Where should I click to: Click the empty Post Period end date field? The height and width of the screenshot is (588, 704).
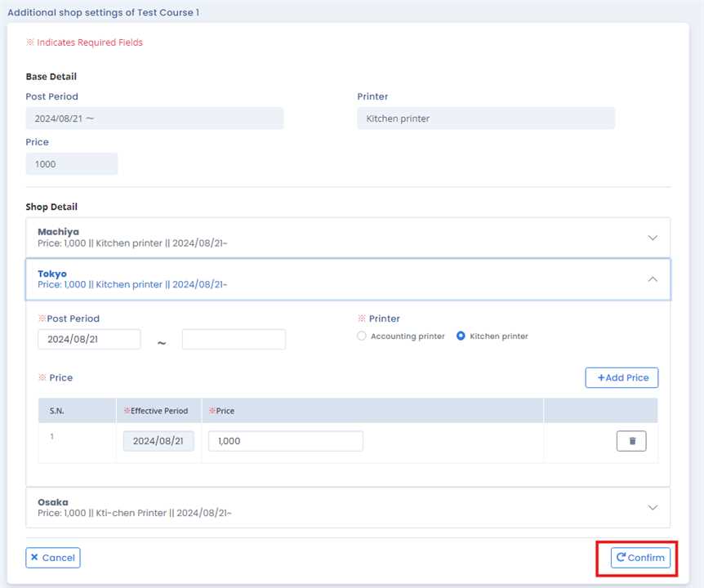point(234,339)
